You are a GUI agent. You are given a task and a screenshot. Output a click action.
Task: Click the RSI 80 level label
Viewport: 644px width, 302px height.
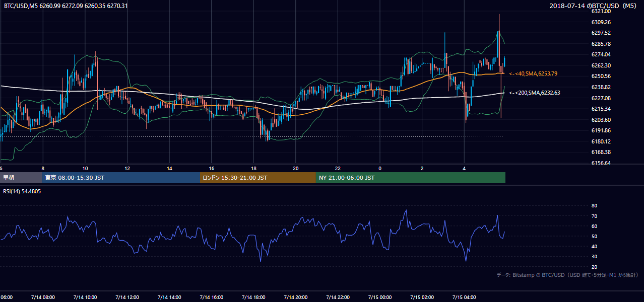[x=594, y=206]
